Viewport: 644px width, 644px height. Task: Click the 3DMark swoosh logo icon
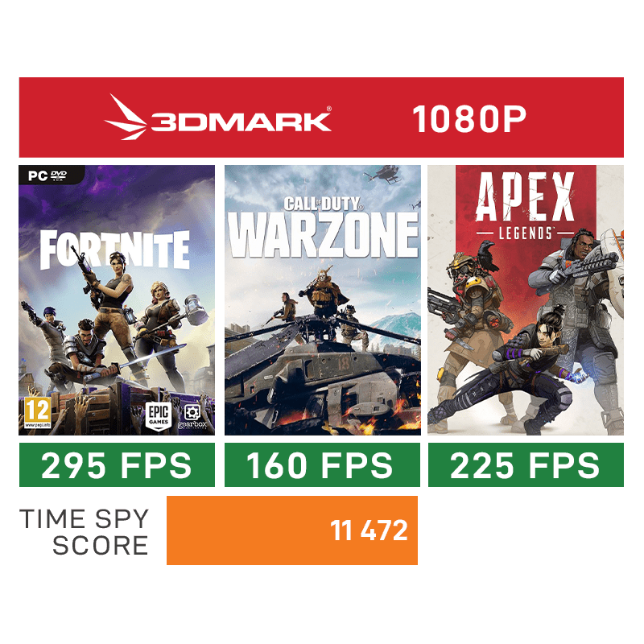tap(126, 117)
